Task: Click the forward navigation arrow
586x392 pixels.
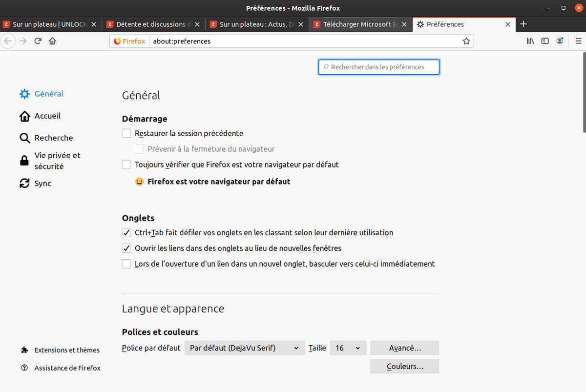Action: tap(22, 41)
